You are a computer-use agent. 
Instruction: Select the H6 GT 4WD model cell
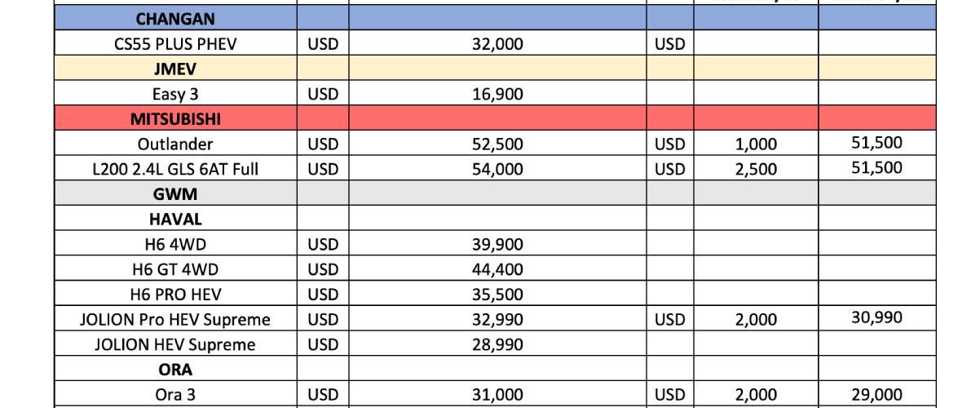click(x=175, y=269)
